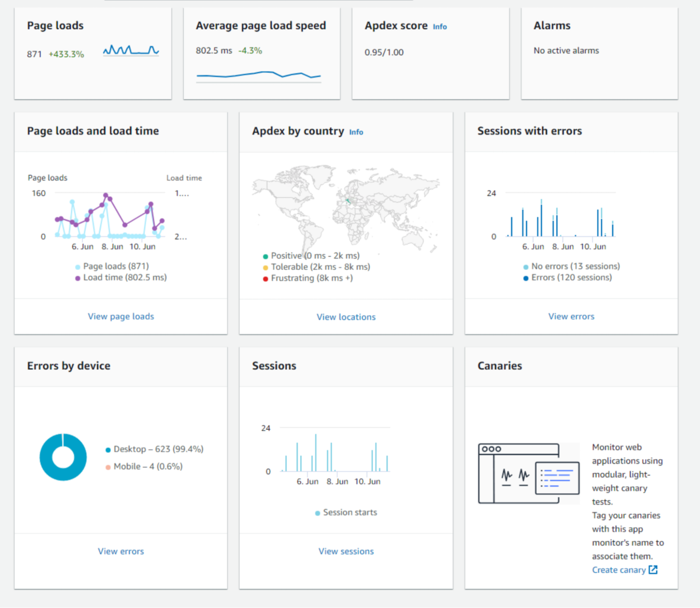Click Session starts legend dot

click(x=318, y=513)
